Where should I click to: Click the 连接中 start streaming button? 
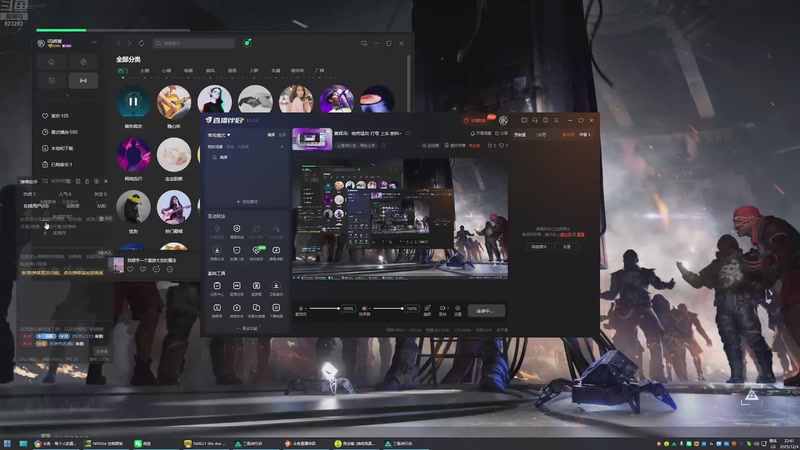486,310
